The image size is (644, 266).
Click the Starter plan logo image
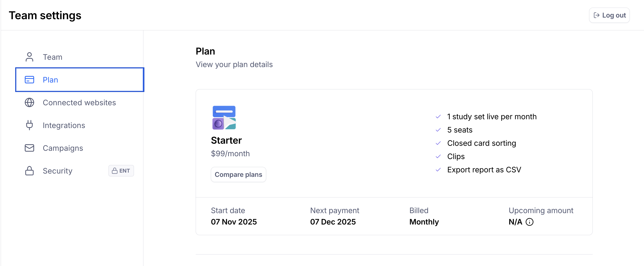224,118
